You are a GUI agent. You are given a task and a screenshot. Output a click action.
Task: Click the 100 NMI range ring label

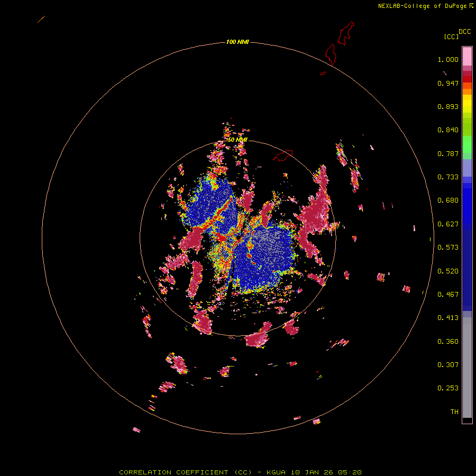click(237, 42)
